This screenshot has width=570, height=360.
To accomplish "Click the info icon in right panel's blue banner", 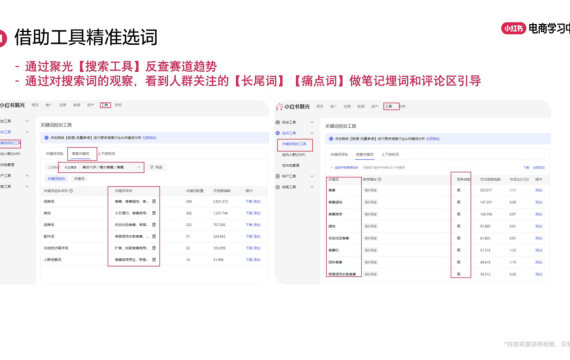I will 331,139.
